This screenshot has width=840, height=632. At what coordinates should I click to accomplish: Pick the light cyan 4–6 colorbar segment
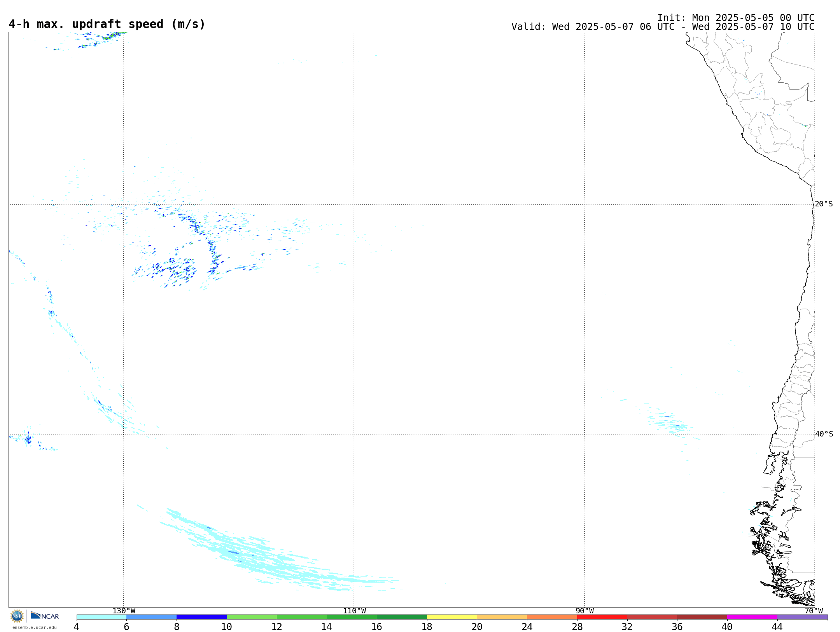point(101,617)
